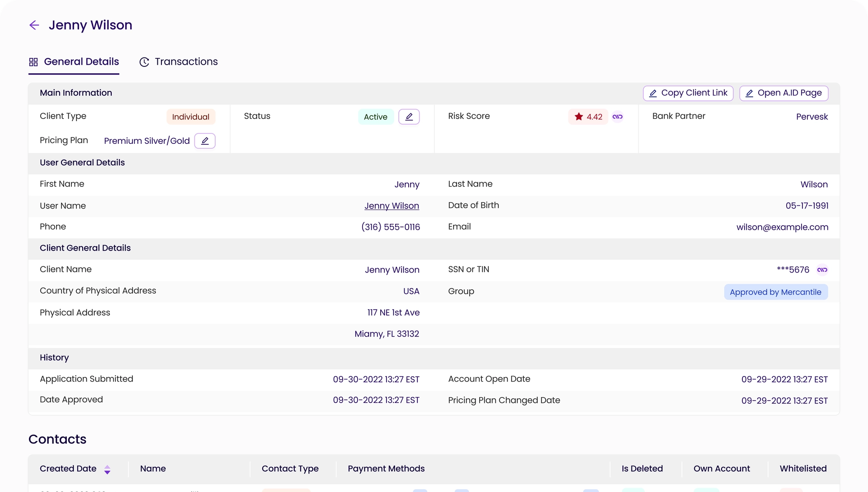
Task: Edit the Pricing Plan with pencil icon
Action: (x=205, y=141)
